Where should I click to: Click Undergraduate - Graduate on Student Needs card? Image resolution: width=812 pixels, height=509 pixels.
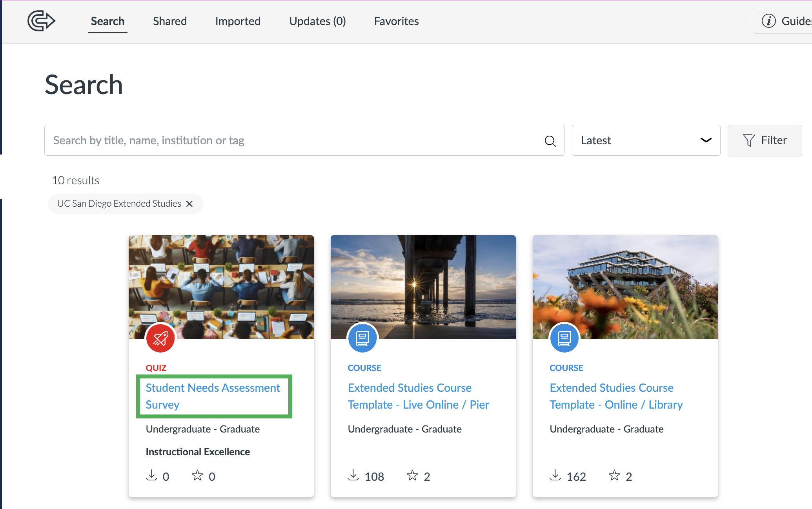click(203, 429)
